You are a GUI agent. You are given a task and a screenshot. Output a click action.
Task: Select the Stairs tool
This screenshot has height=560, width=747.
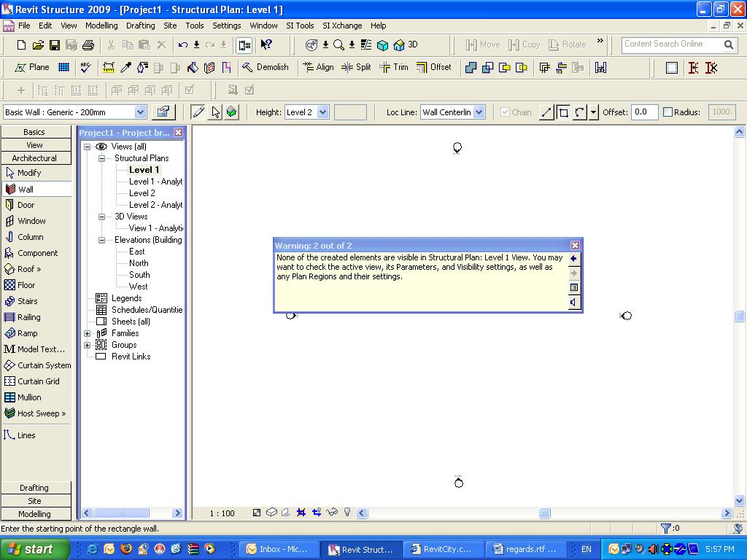[x=27, y=301]
